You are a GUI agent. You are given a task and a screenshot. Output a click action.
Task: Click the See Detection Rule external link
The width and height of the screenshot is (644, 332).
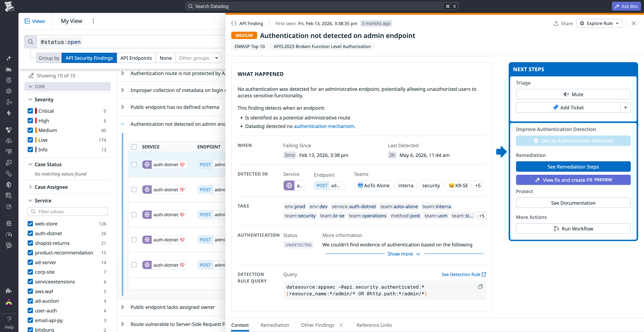coord(464,274)
